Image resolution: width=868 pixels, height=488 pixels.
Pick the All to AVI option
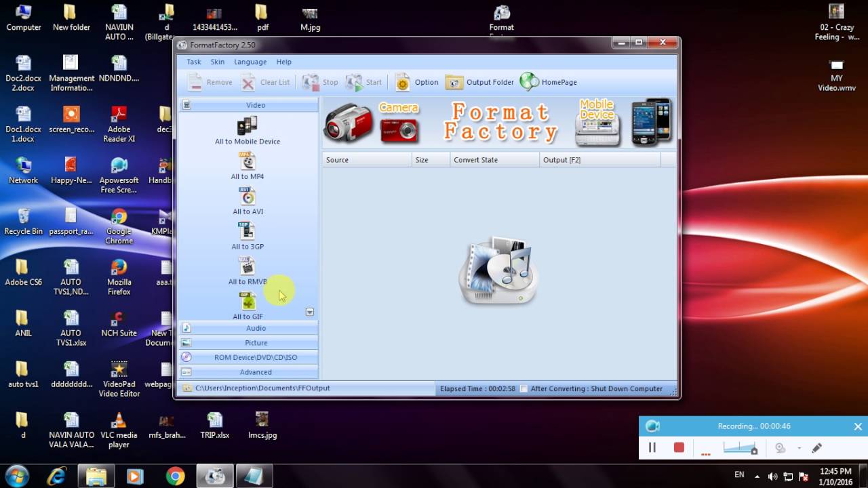pos(248,201)
